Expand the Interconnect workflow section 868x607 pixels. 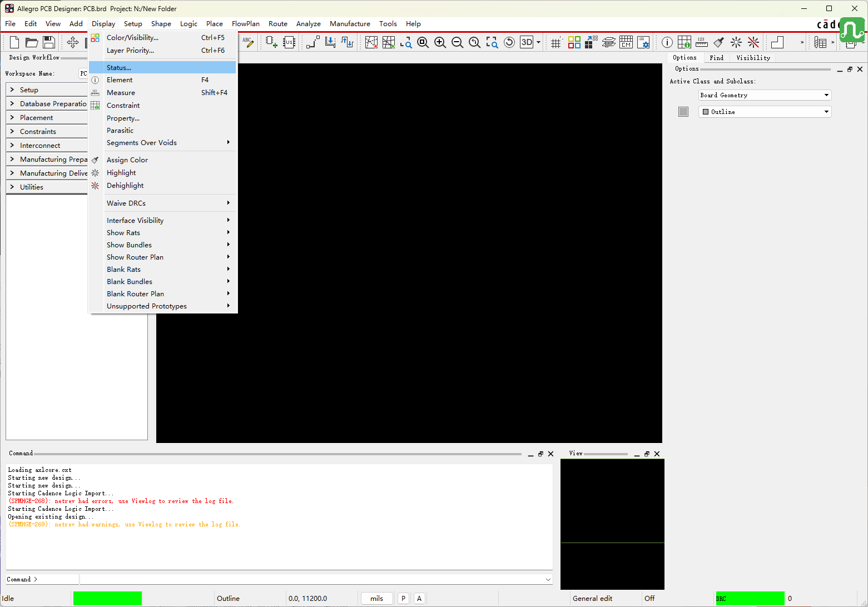[x=47, y=145]
